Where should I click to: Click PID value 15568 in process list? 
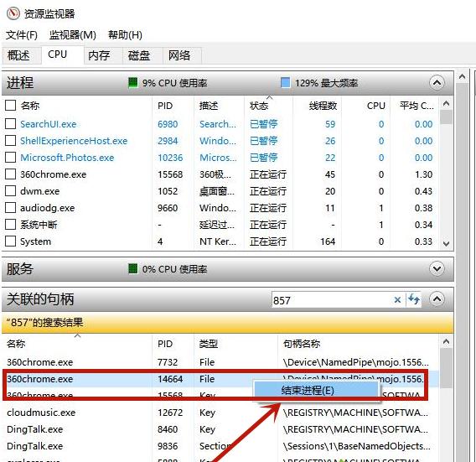[170, 174]
